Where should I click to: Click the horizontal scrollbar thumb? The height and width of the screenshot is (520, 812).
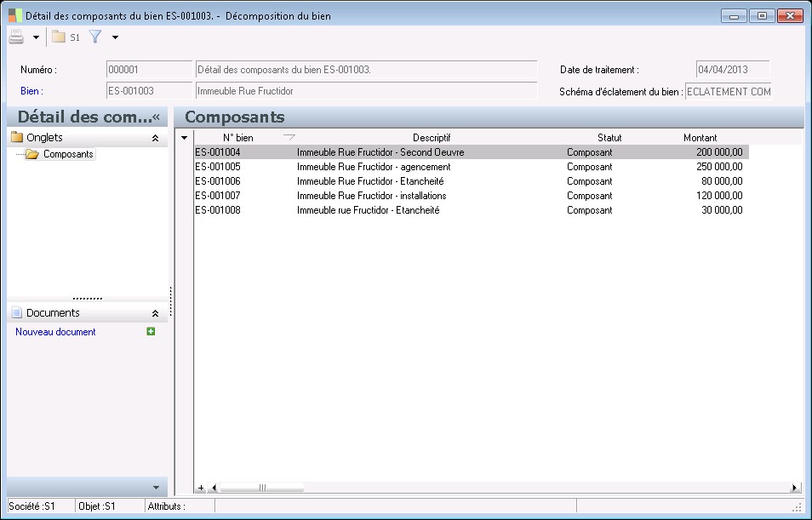point(261,488)
